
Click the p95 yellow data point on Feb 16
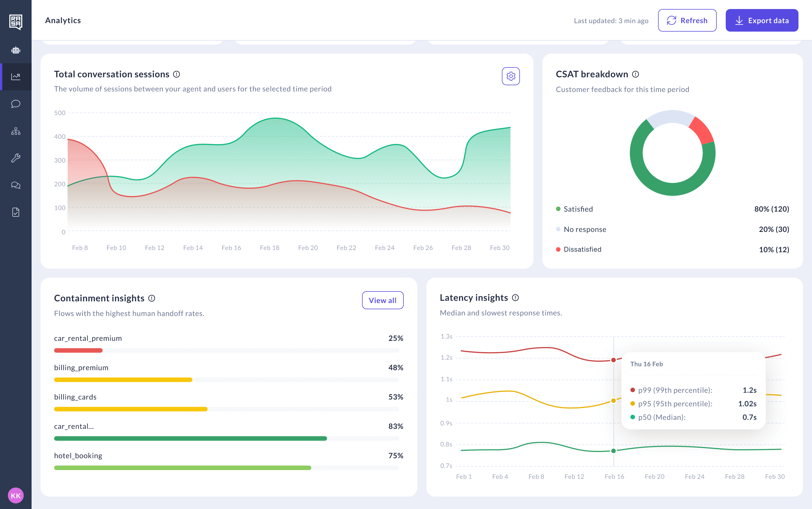(614, 401)
